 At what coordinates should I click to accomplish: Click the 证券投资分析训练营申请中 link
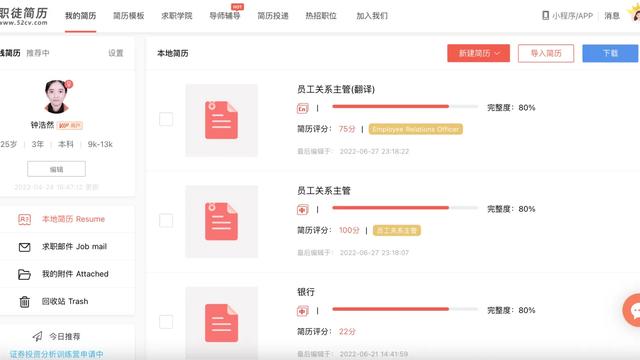coord(56,354)
